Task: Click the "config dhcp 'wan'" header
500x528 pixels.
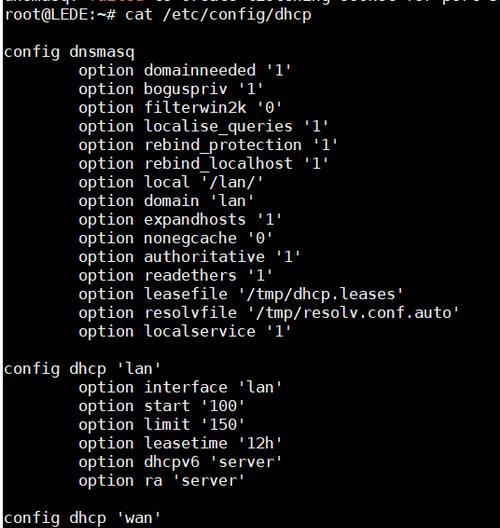Action: click(x=82, y=518)
